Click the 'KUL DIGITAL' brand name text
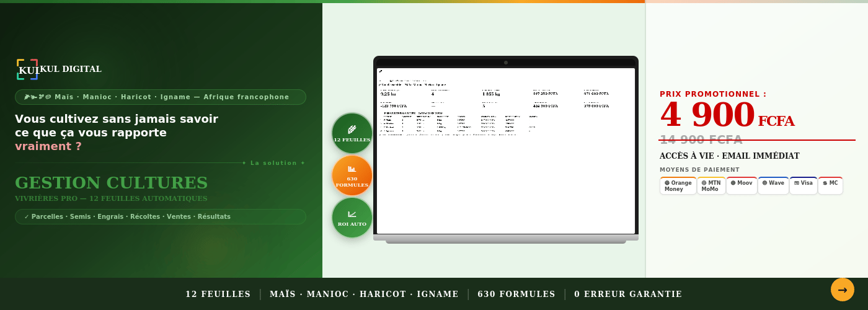The height and width of the screenshot is (310, 868). tap(71, 69)
